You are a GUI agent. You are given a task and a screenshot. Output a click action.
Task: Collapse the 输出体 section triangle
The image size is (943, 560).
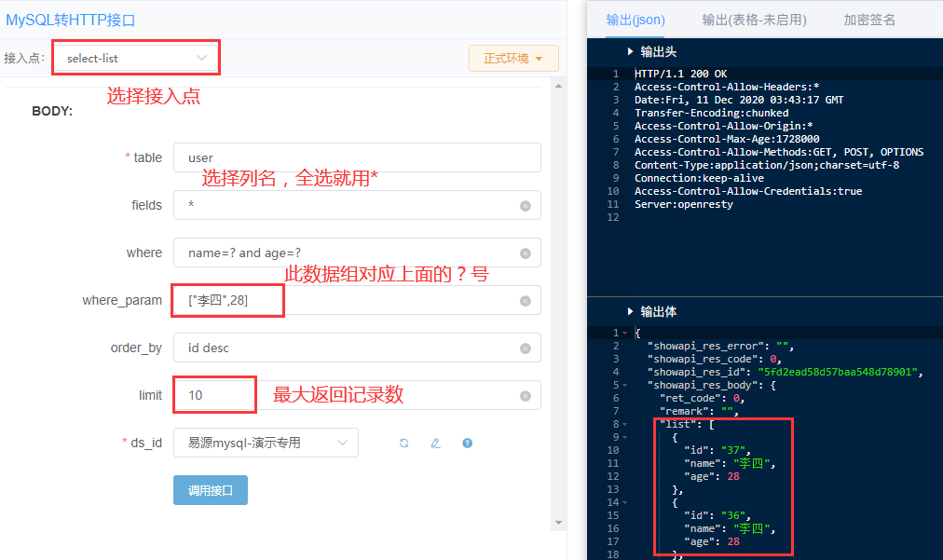coord(630,311)
